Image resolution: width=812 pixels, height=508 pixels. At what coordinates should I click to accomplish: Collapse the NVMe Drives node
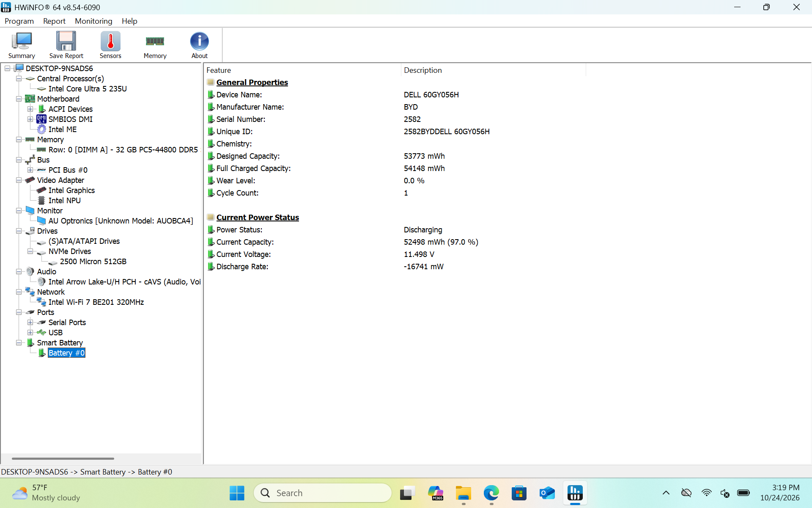click(x=30, y=251)
